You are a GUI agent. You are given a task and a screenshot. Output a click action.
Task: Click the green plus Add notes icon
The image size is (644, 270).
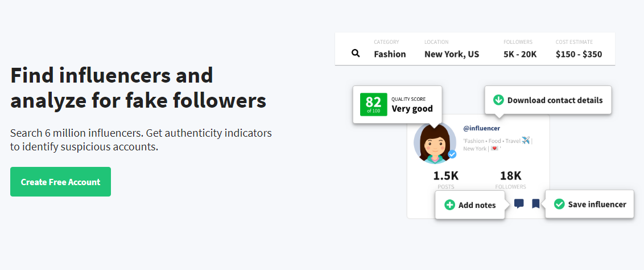[x=450, y=204]
